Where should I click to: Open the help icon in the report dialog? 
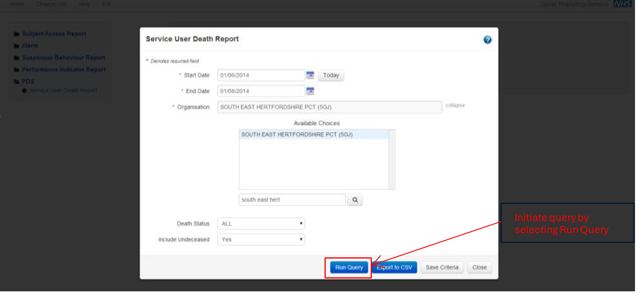coord(487,39)
